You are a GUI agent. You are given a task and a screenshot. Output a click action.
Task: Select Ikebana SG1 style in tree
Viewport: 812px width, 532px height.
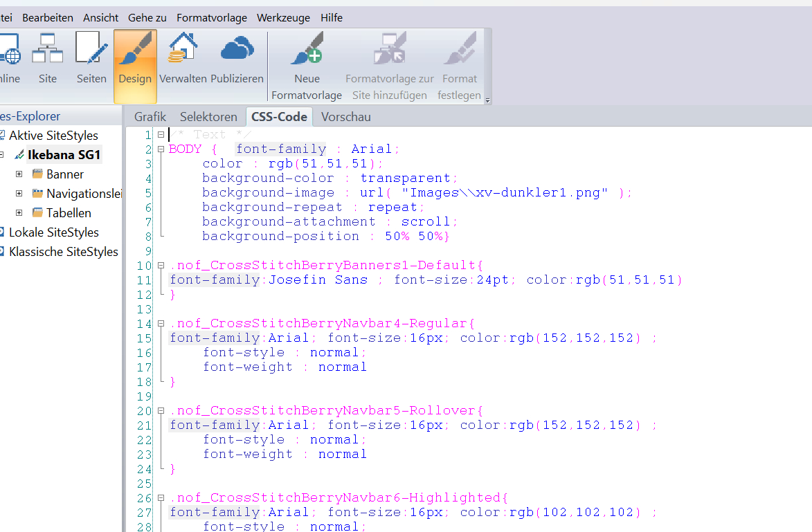pyautogui.click(x=64, y=155)
